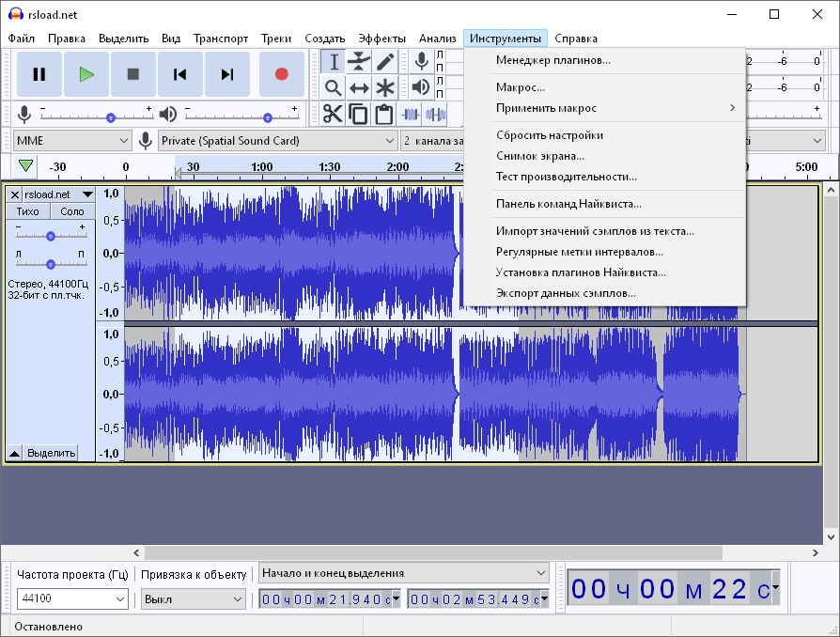Paste audio from the clipboard icon
Viewport: 840px width, 637px height.
385,114
